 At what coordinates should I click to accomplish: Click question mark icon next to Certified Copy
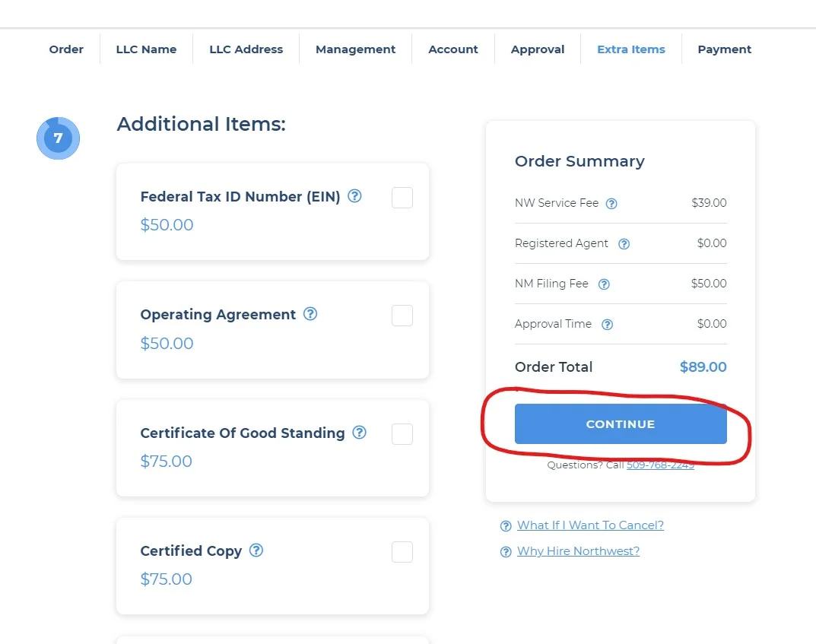tap(256, 550)
